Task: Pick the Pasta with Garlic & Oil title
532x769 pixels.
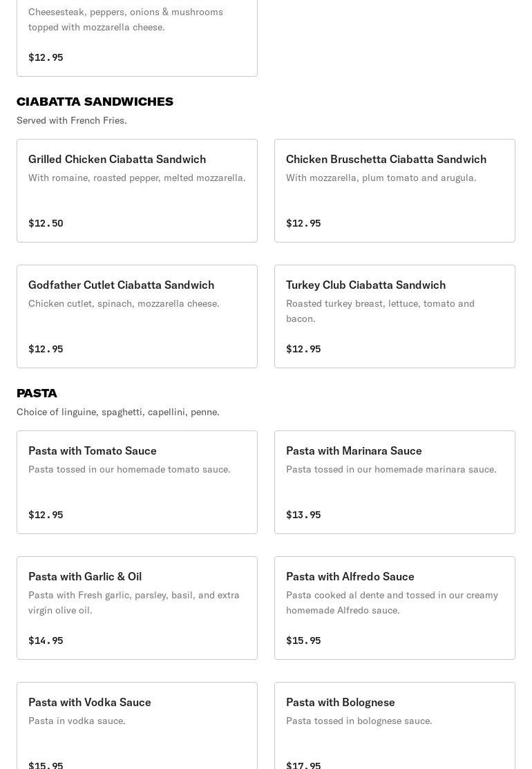Action: tap(85, 576)
